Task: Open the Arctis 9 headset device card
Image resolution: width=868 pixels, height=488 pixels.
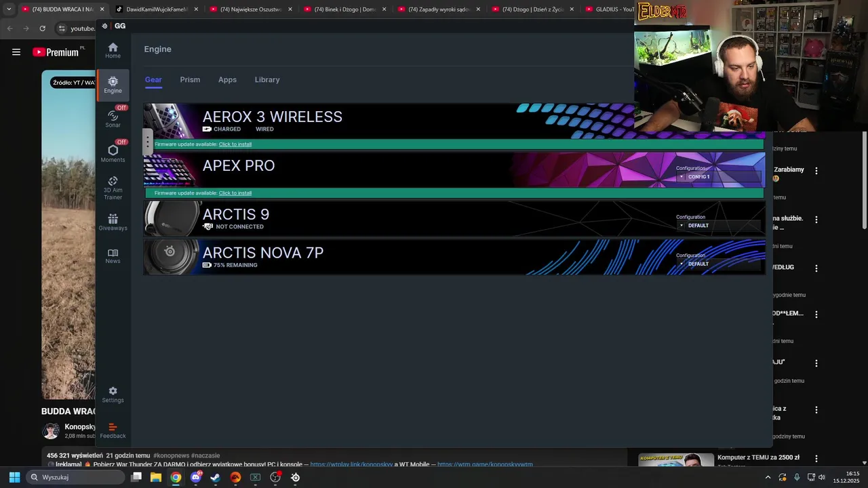Action: [454, 218]
